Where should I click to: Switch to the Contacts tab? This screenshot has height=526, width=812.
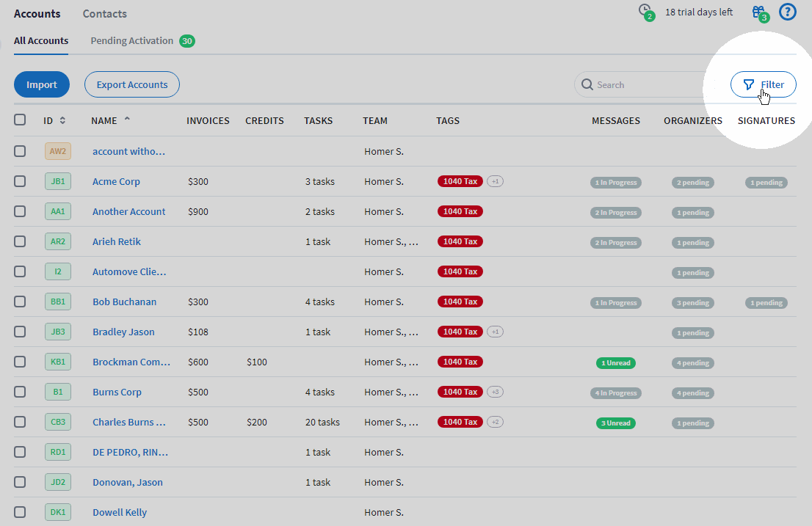(x=104, y=13)
